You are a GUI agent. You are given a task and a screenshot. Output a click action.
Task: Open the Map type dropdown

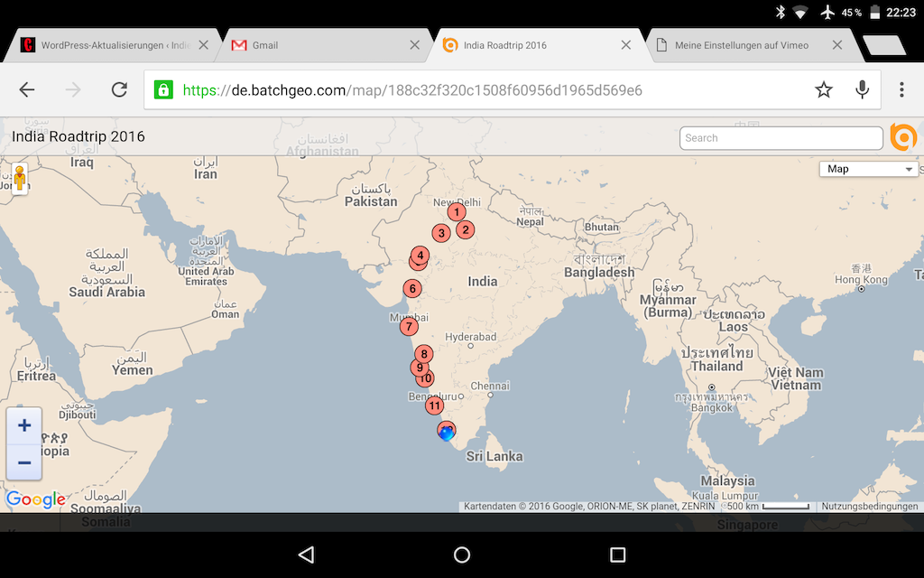(x=869, y=169)
